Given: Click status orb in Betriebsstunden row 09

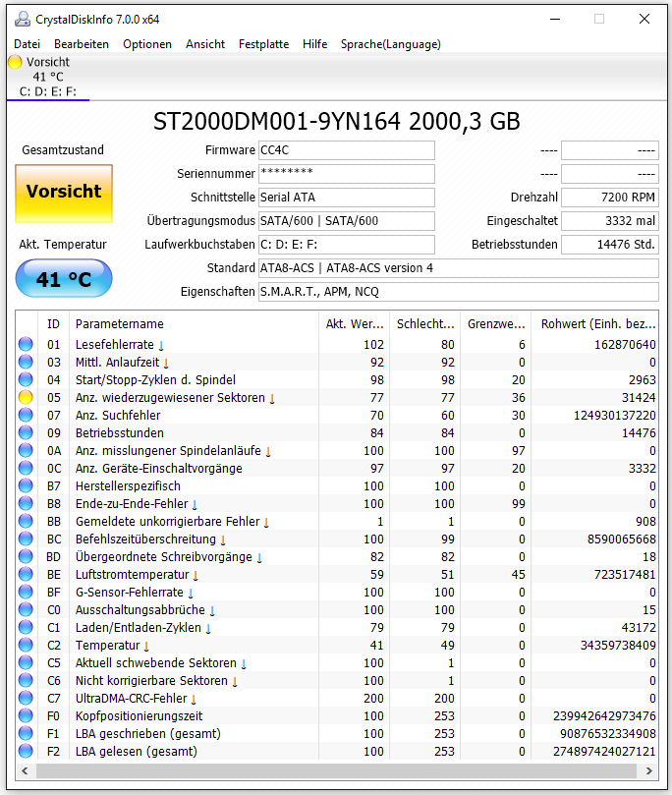Looking at the screenshot, I should pos(26,433).
